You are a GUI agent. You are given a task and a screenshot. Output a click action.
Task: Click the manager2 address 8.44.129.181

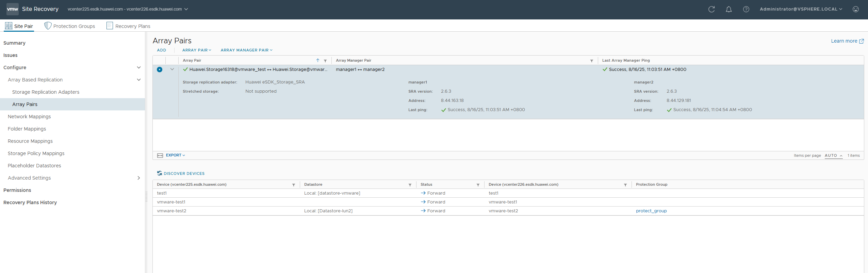[x=678, y=101]
